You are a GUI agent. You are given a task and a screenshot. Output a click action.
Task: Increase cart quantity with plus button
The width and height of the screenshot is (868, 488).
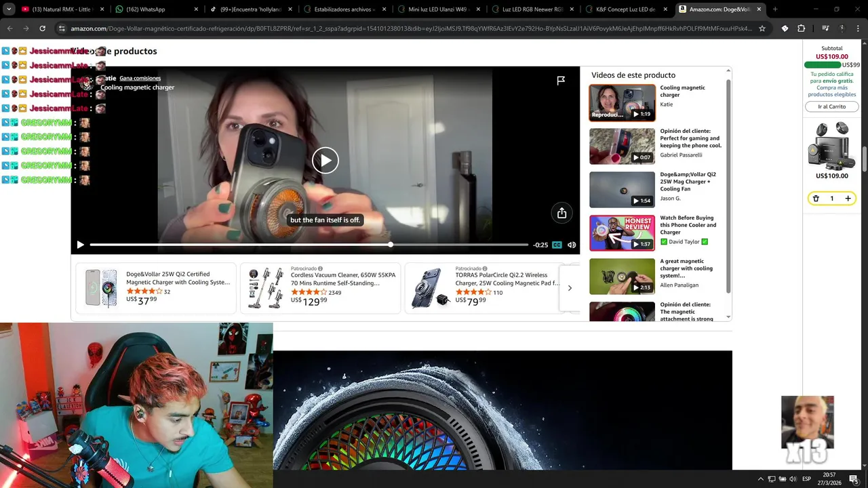pyautogui.click(x=848, y=199)
